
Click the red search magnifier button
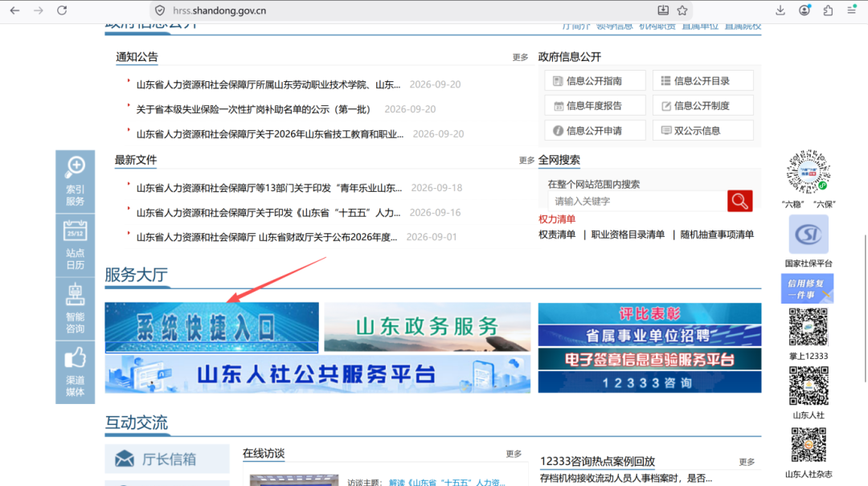point(739,201)
